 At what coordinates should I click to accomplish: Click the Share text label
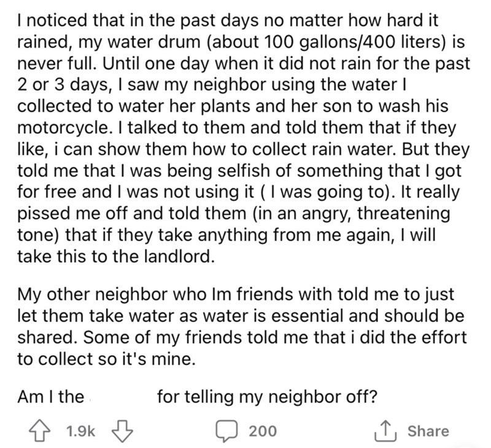(x=428, y=431)
